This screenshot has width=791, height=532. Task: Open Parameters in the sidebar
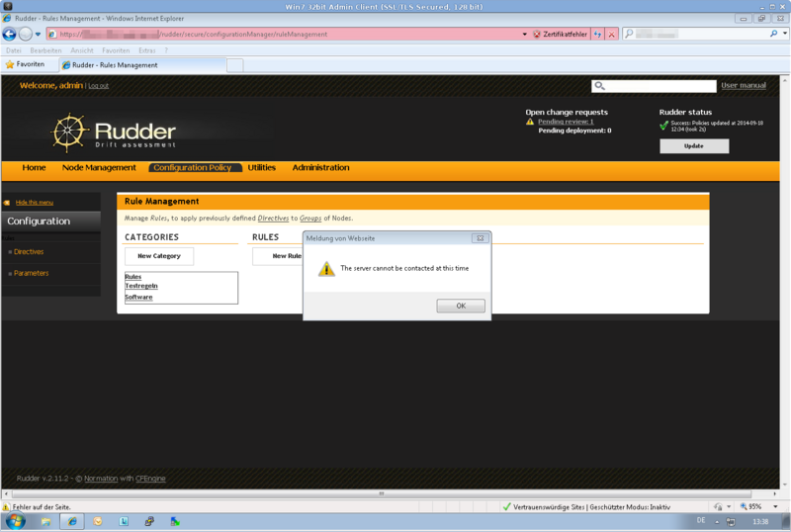pyautogui.click(x=32, y=273)
